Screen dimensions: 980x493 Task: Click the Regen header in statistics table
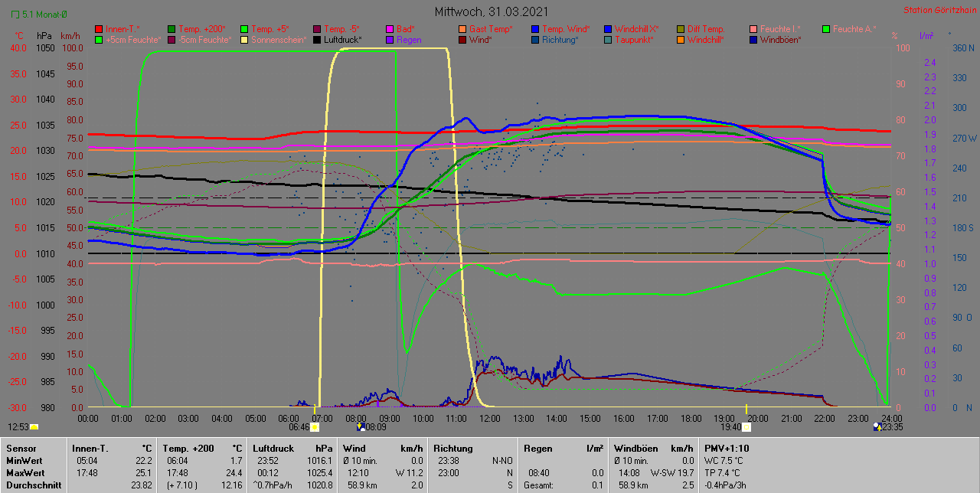click(536, 448)
